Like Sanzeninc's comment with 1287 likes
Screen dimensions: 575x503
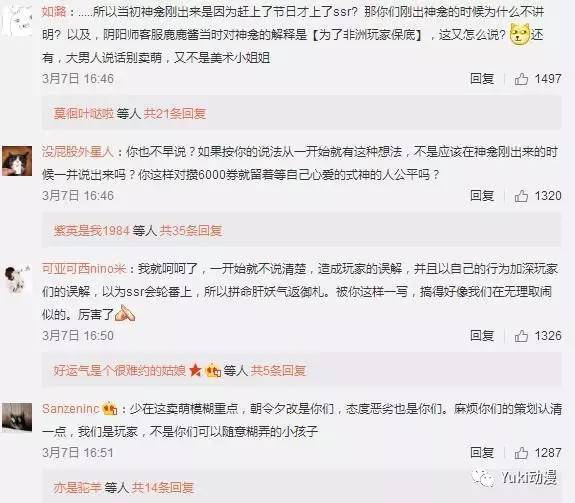coord(521,453)
